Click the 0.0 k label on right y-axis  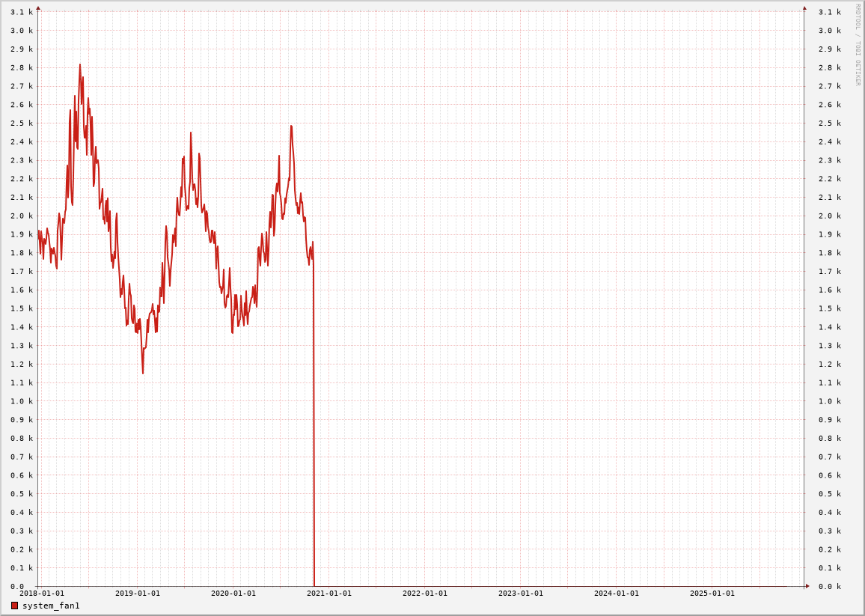[830, 587]
